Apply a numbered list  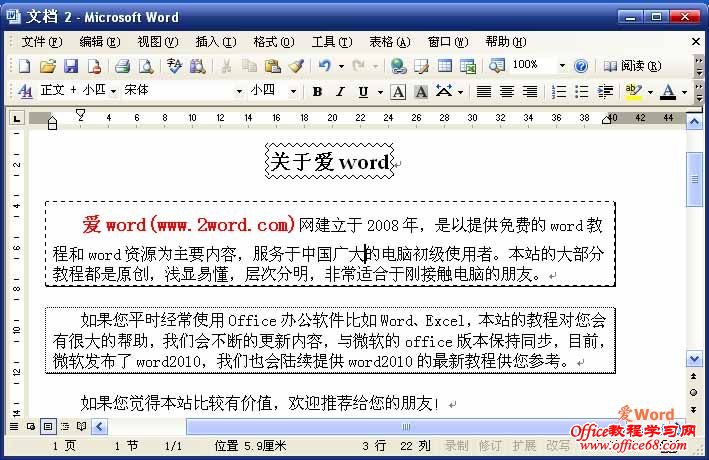tap(559, 92)
